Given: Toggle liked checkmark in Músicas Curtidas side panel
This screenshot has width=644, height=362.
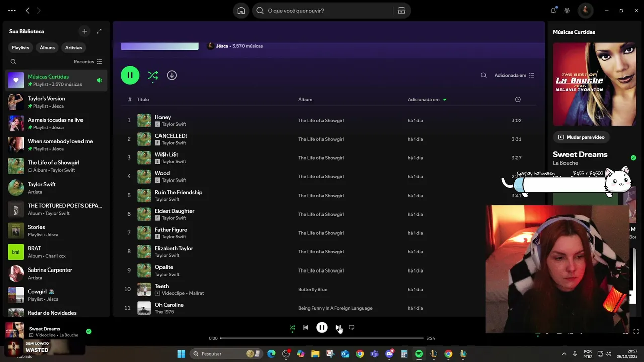Looking at the screenshot, I should 633,157.
